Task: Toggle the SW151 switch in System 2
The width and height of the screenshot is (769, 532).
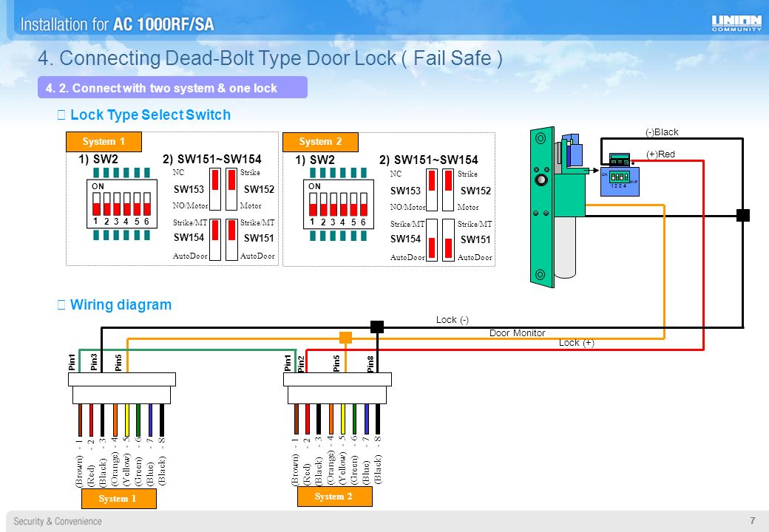Action: coord(448,240)
